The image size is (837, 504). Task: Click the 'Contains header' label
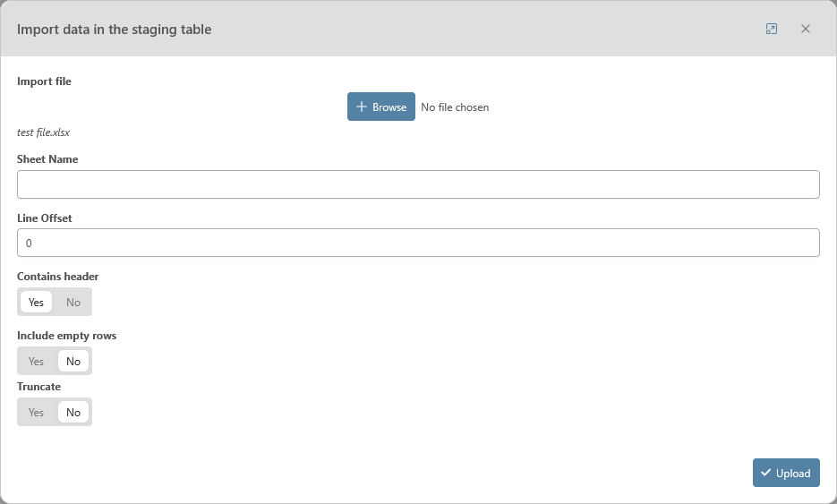click(58, 277)
